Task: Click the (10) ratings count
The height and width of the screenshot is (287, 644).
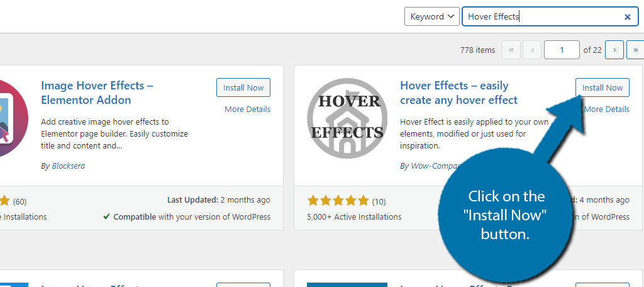Action: (x=379, y=201)
